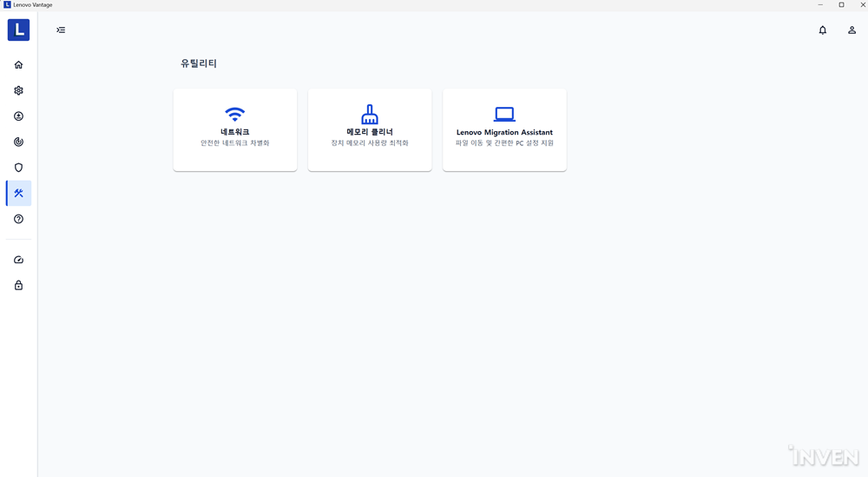Open system update download icon
868x477 pixels.
pos(18,116)
